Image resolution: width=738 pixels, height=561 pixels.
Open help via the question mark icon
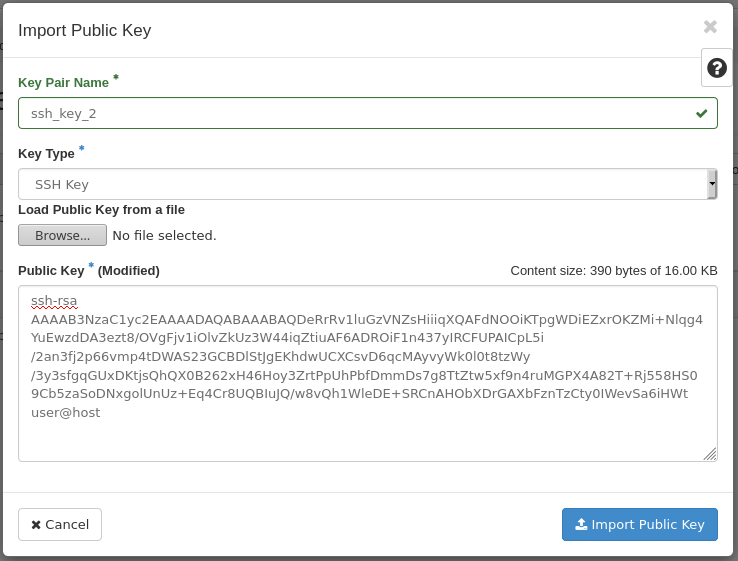(717, 68)
